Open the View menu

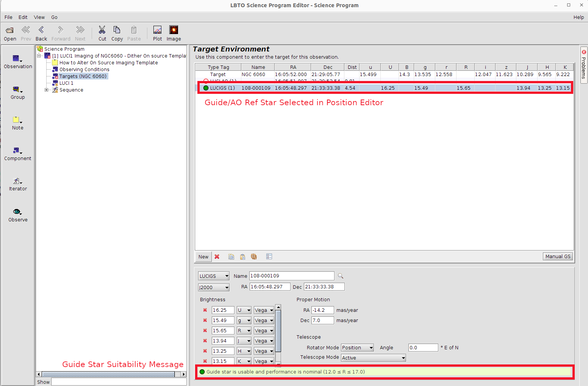(x=39, y=17)
